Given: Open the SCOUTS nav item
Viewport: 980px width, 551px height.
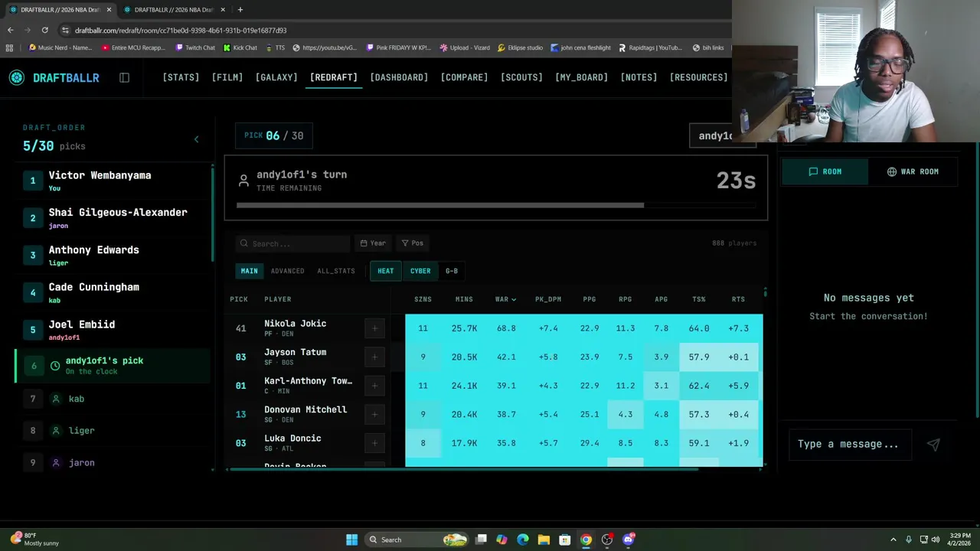Looking at the screenshot, I should coord(521,77).
